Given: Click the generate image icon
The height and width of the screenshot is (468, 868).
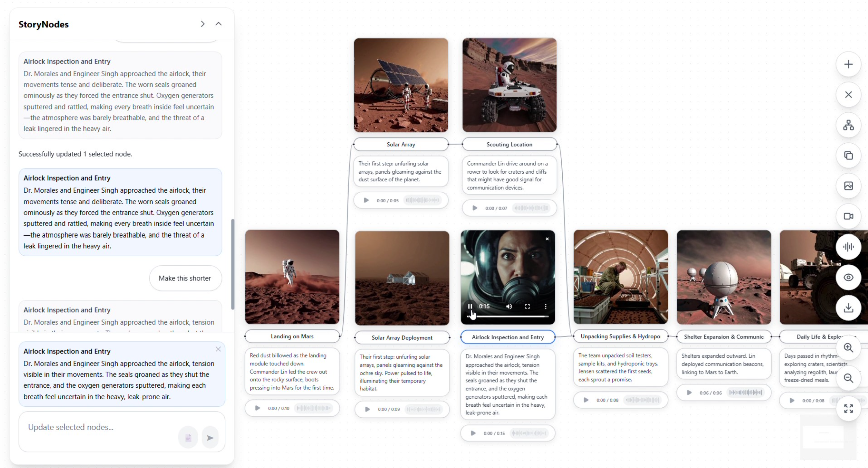Looking at the screenshot, I should click(x=848, y=186).
